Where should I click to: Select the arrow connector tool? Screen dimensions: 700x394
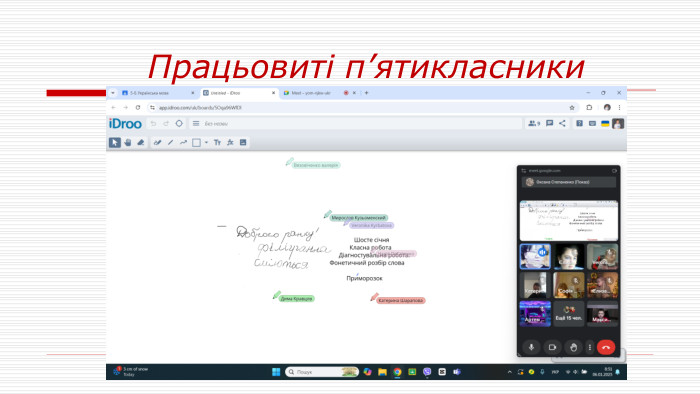[183, 142]
